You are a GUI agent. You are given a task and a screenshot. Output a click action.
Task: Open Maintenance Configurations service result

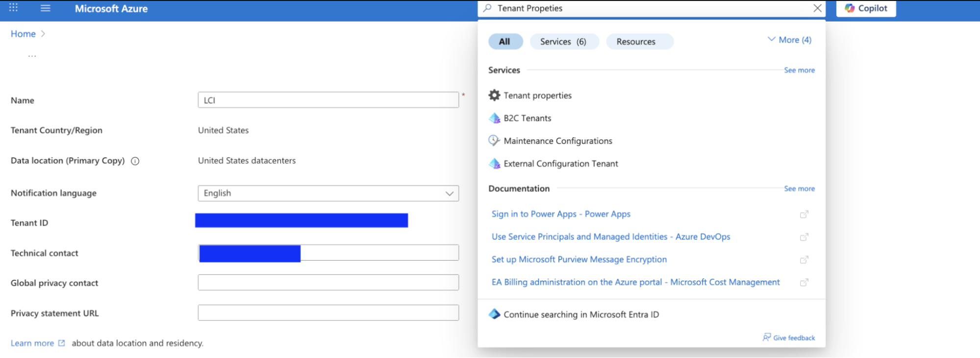pyautogui.click(x=557, y=141)
